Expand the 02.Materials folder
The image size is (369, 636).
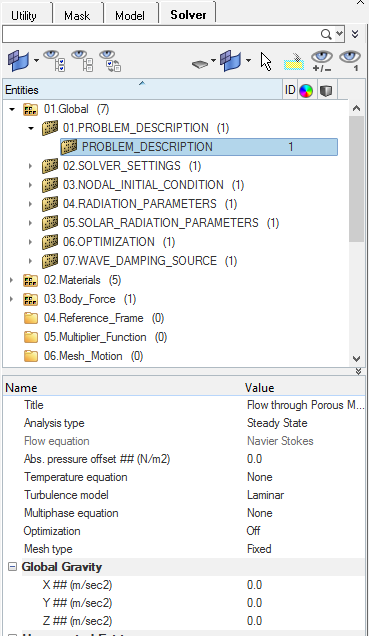coord(11,280)
